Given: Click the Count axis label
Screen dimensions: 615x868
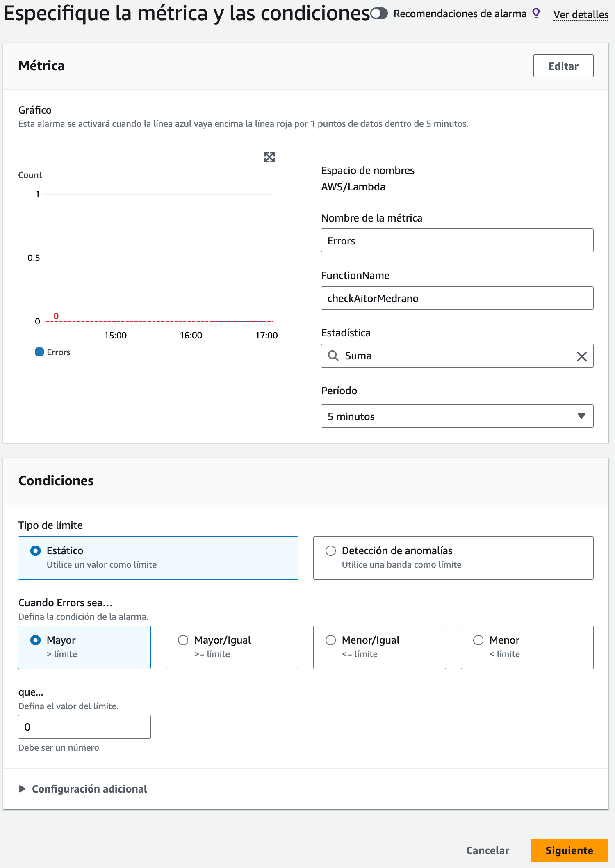Looking at the screenshot, I should pyautogui.click(x=30, y=175).
